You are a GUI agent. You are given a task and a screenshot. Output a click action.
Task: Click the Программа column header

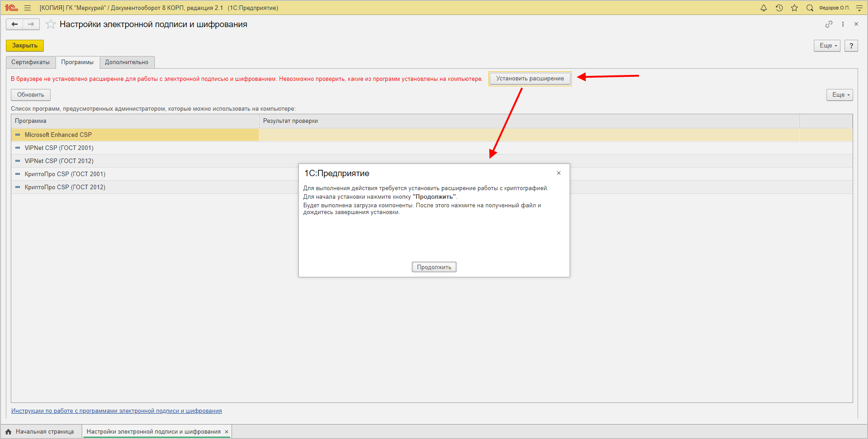point(135,121)
